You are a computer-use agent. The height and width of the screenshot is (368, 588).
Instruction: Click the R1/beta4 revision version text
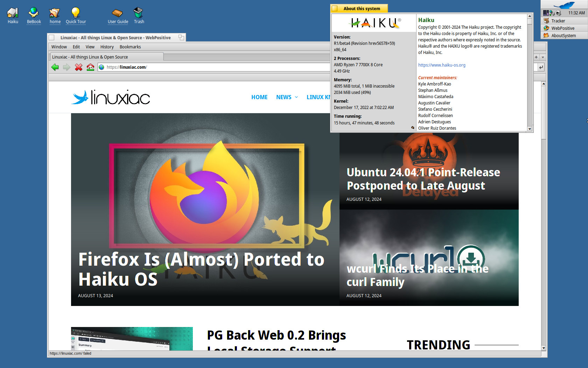point(364,43)
